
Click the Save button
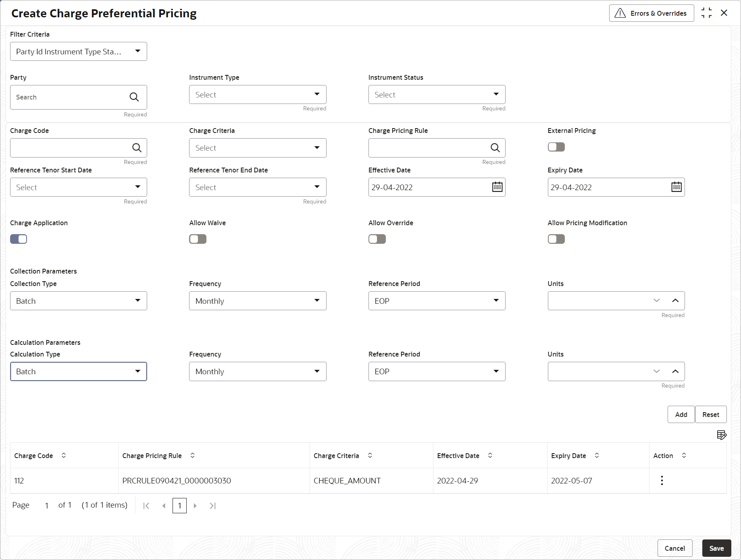pos(716,548)
